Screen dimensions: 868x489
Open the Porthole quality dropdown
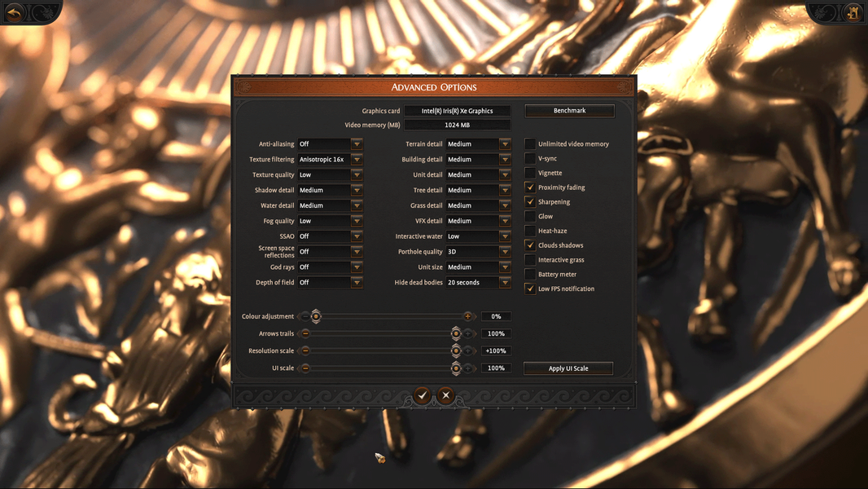point(478,251)
